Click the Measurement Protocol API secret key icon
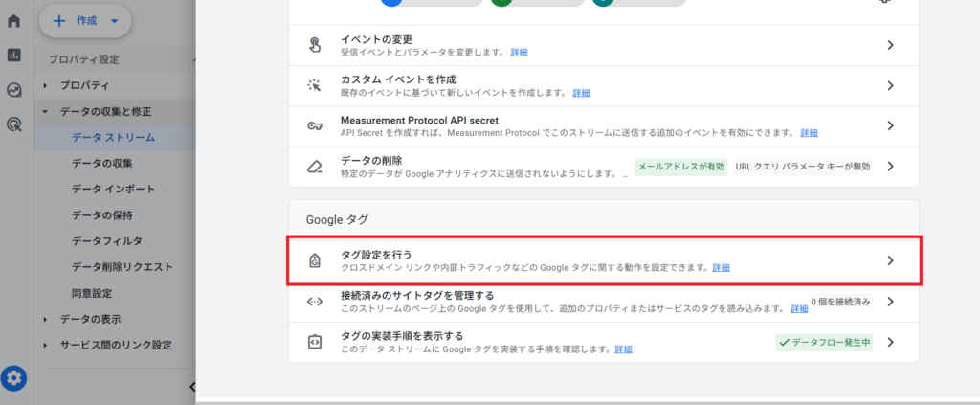The image size is (980, 405). [315, 125]
